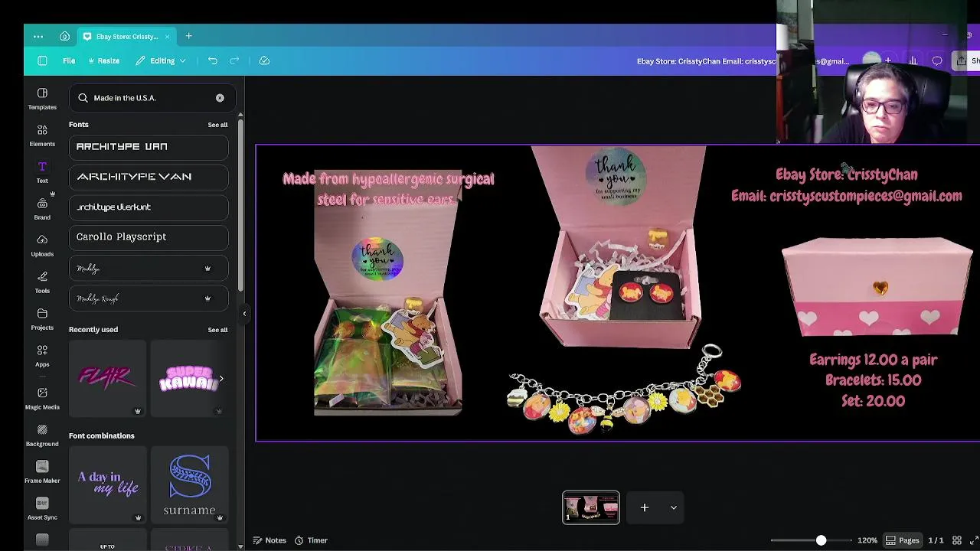The height and width of the screenshot is (551, 980).
Task: Collapse the side panel arrow
Action: (x=244, y=313)
